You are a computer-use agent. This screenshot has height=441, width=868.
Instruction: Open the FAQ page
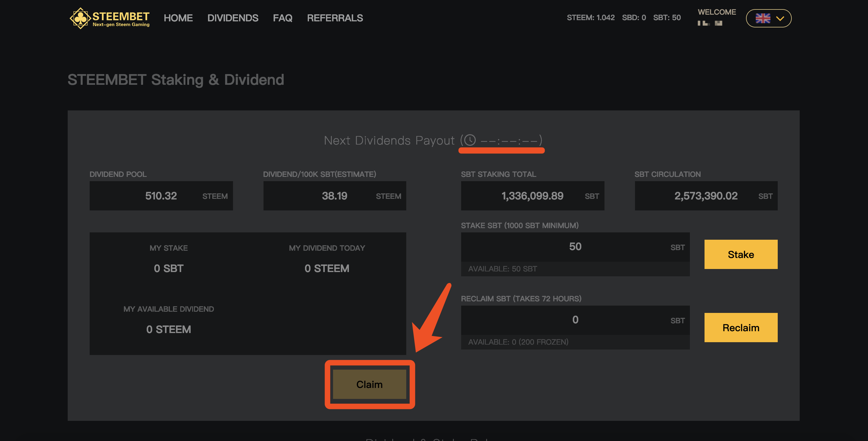coord(283,18)
